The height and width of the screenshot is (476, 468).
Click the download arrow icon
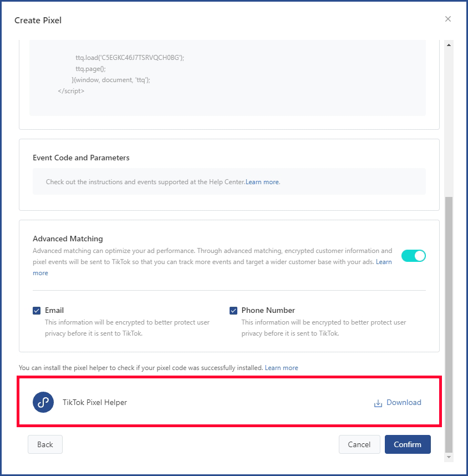[378, 403]
